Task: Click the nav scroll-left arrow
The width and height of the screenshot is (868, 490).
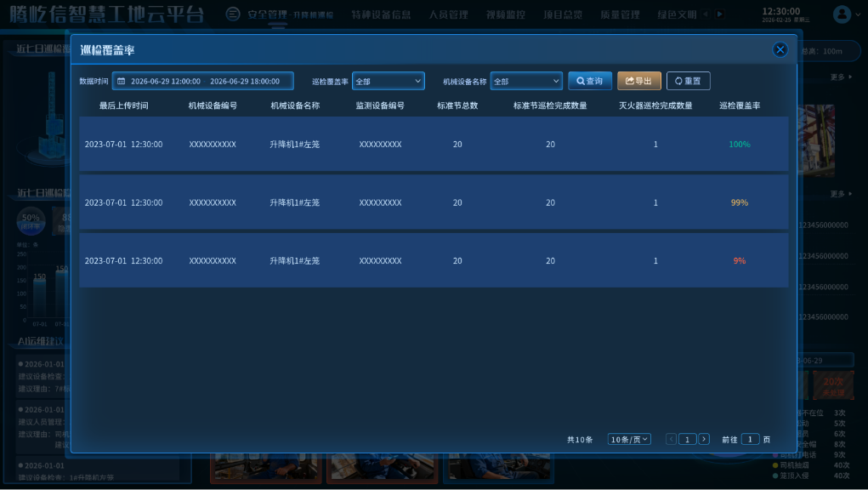Action: point(705,14)
